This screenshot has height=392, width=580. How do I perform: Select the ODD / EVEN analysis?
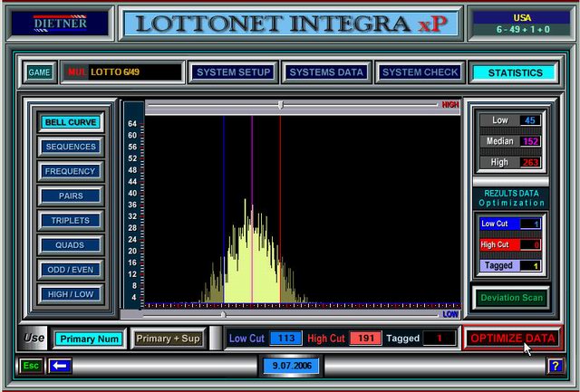(x=70, y=269)
